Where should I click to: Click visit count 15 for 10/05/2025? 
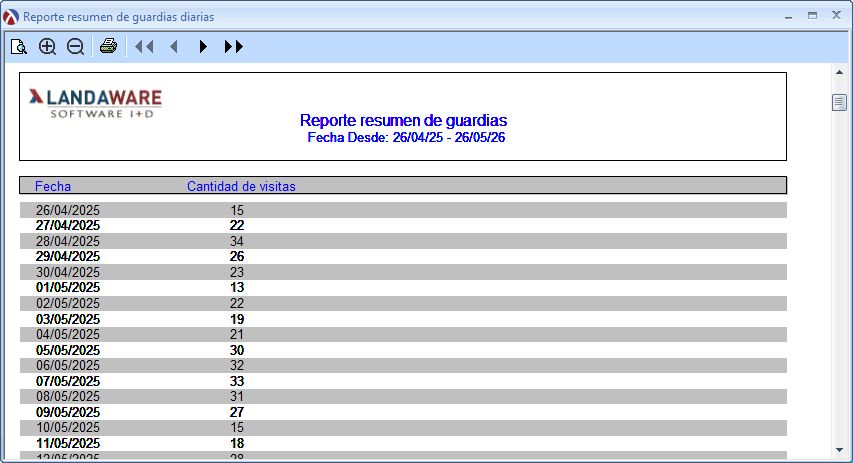[237, 427]
